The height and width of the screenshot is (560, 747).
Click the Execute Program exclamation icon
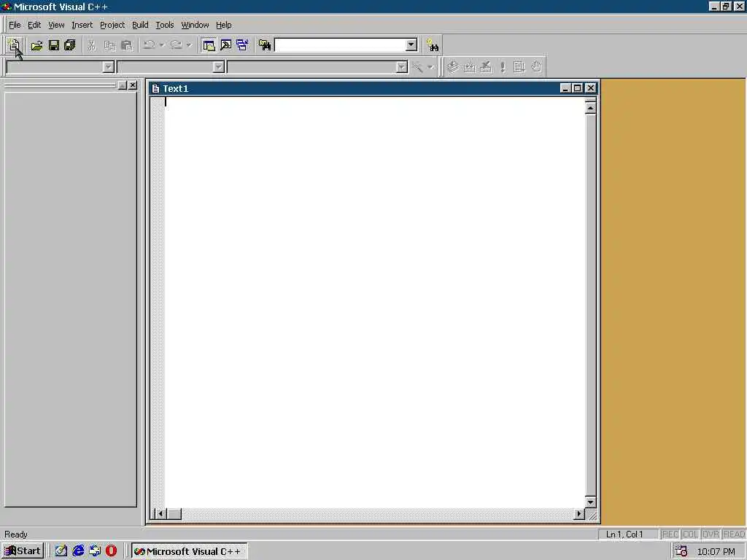[503, 67]
